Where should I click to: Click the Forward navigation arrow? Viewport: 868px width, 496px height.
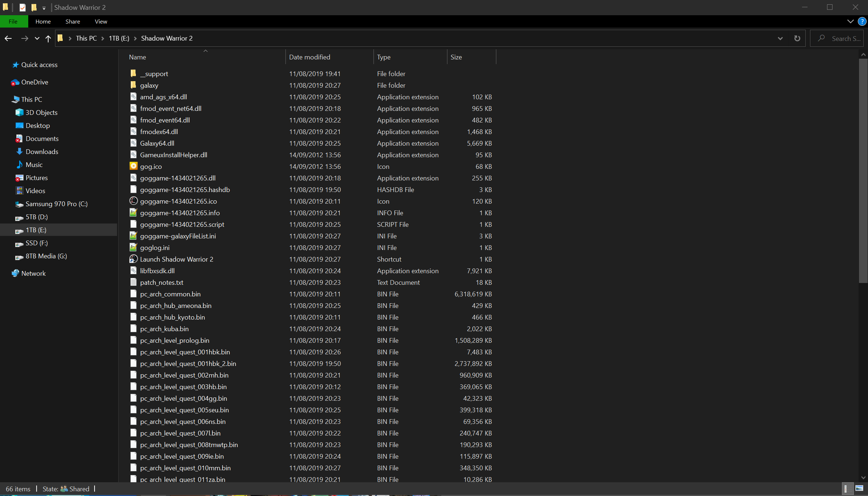24,38
